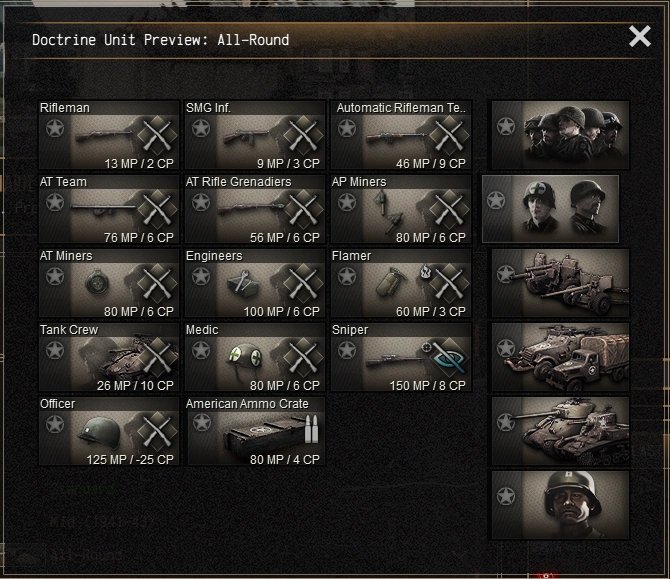Open the trucks and halftracks vehicle category
This screenshot has width=670, height=579.
point(560,357)
